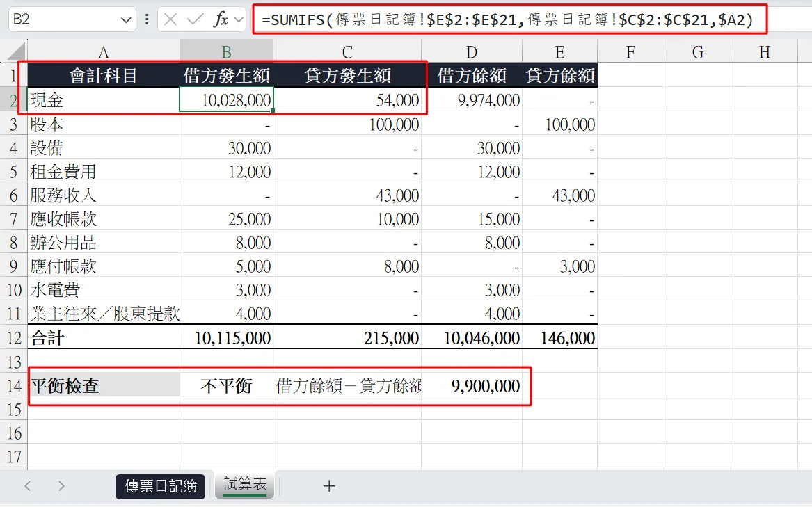812x507 pixels.
Task: Select column F header
Action: (630, 51)
